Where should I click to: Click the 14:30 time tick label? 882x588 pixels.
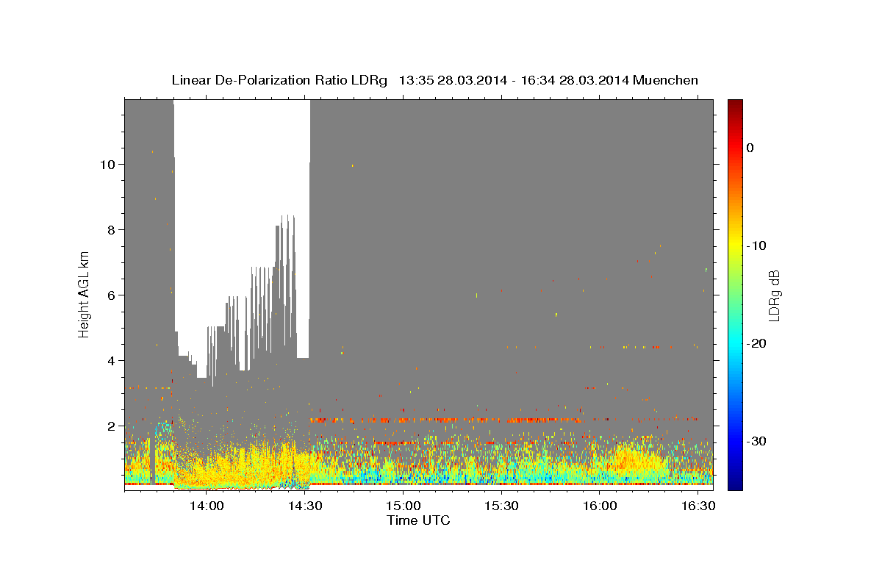click(305, 506)
